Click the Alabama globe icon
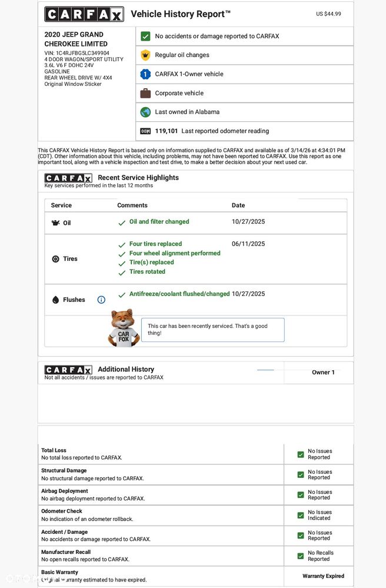Image resolution: width=386 pixels, height=588 pixels. point(145,112)
